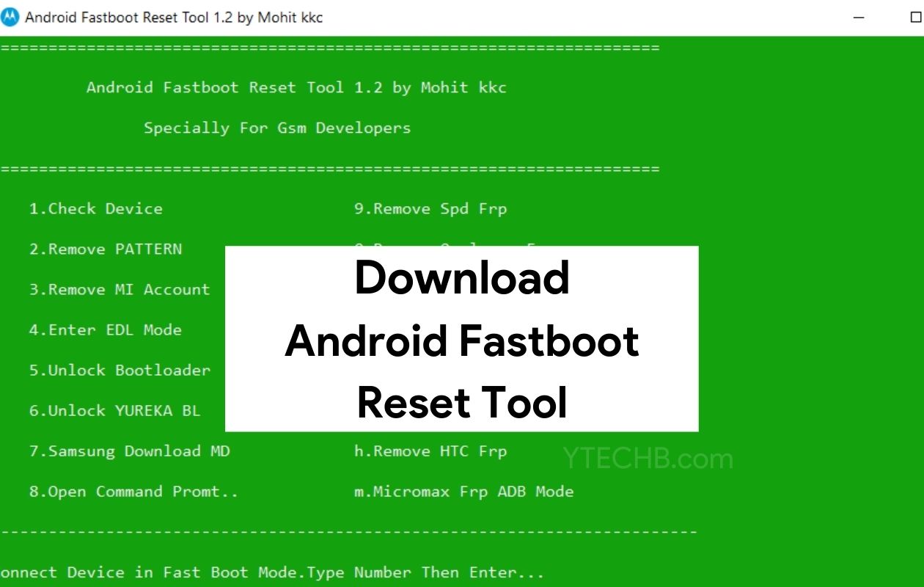Select '4.Enter EDL Mode' option text

[x=106, y=330]
